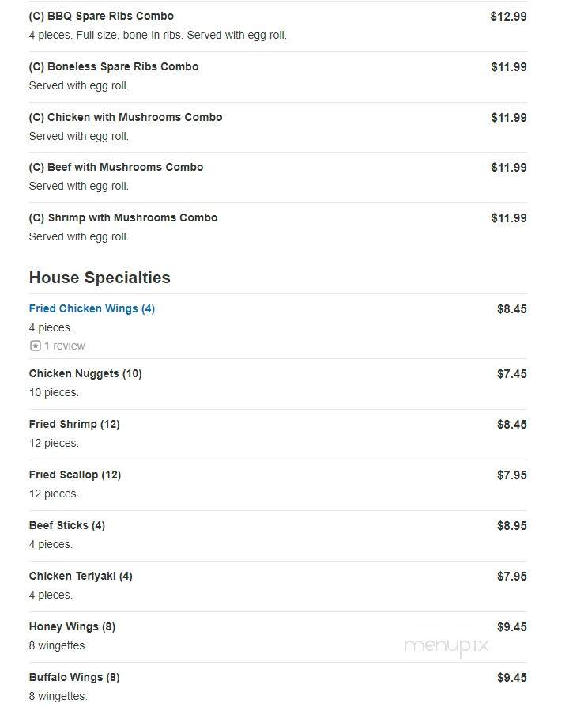
Task: Click the review star icon
Action: (36, 346)
